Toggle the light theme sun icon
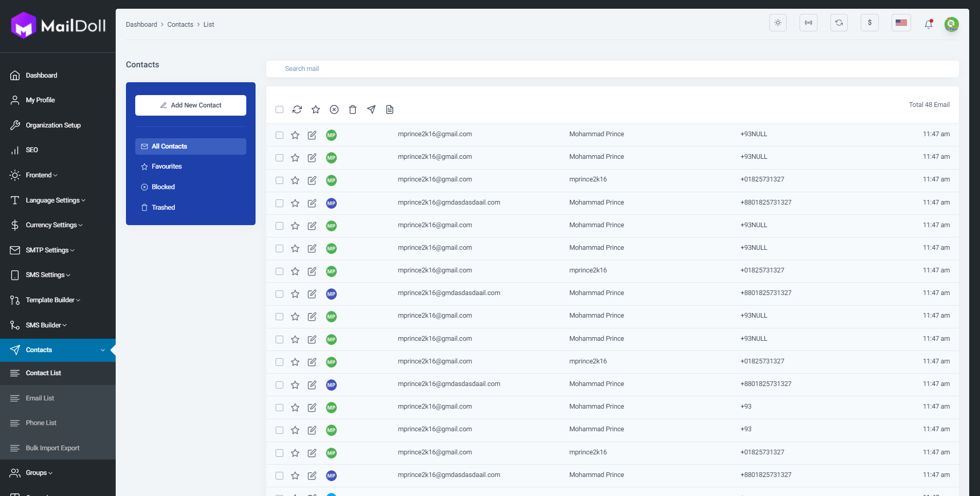This screenshot has width=980, height=496. tap(778, 23)
